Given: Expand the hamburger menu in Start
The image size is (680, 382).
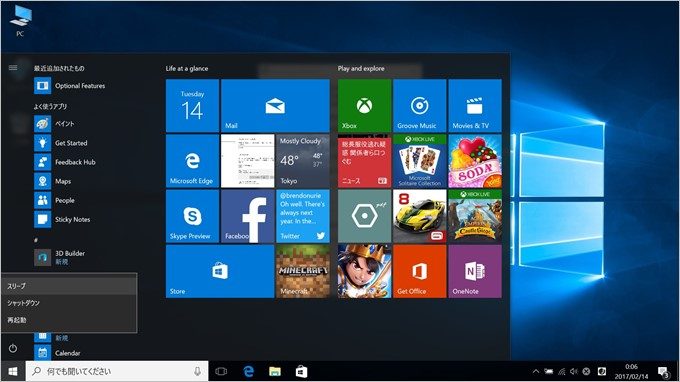Looking at the screenshot, I should [x=13, y=68].
